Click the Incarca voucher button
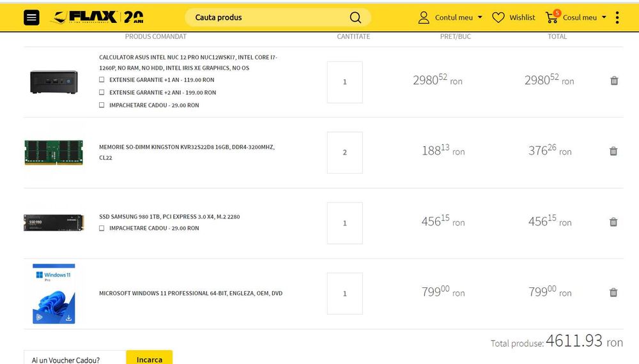This screenshot has width=639, height=364. [x=149, y=357]
